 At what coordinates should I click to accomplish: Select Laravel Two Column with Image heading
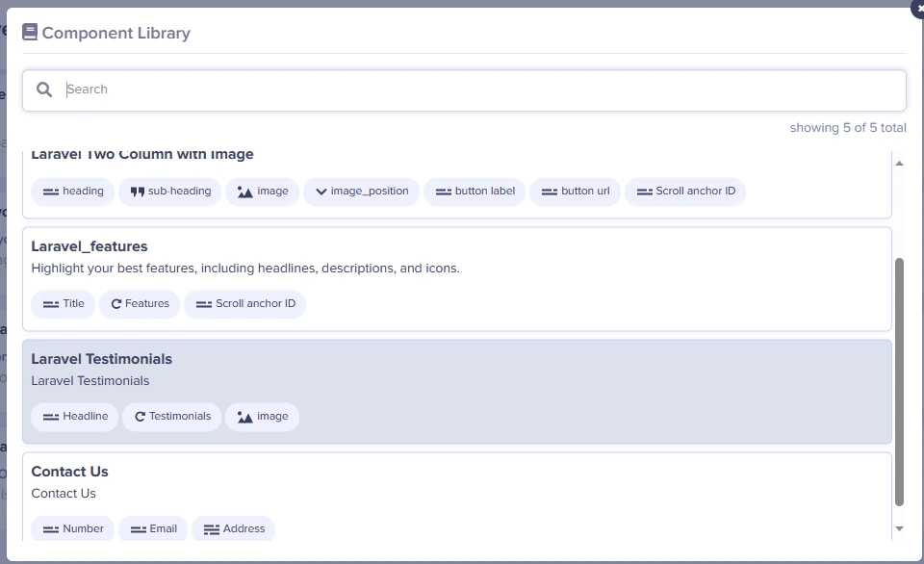click(142, 154)
